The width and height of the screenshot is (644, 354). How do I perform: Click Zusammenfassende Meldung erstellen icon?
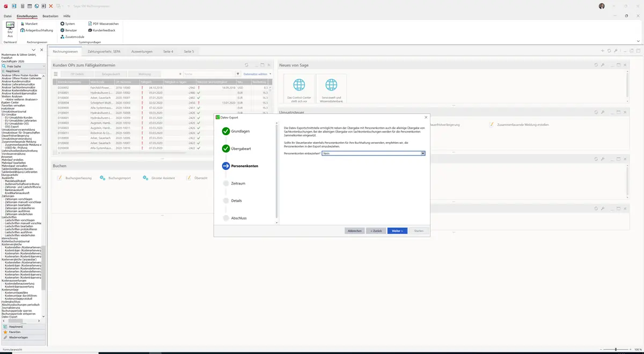(x=492, y=124)
